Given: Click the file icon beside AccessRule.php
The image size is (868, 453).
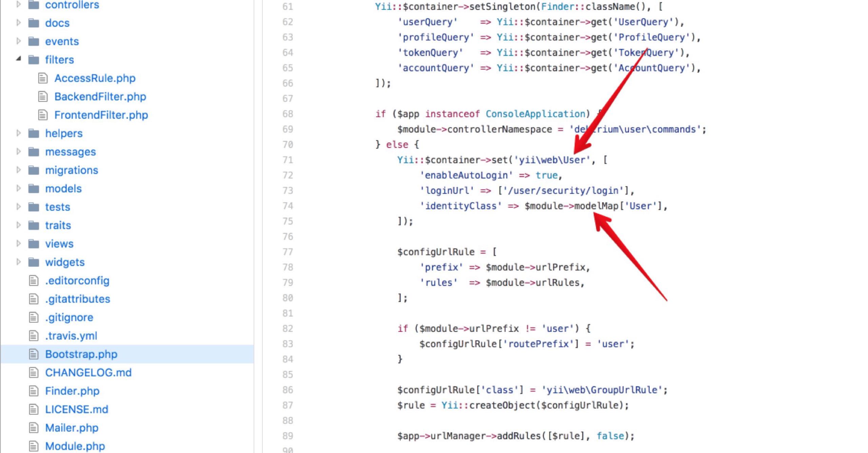Looking at the screenshot, I should coord(43,78).
